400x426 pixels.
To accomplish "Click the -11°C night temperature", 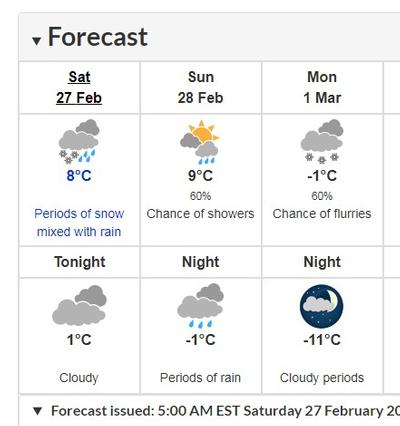I will tap(322, 340).
